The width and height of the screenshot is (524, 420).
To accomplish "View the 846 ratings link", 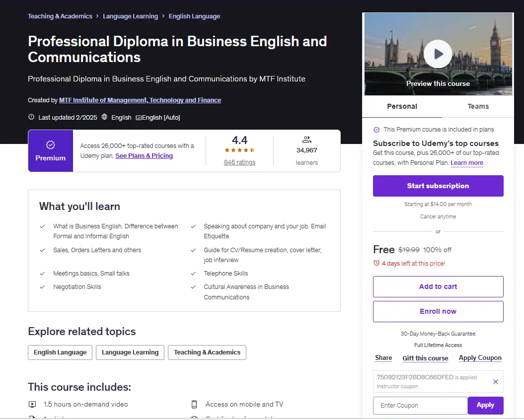I will pos(239,162).
